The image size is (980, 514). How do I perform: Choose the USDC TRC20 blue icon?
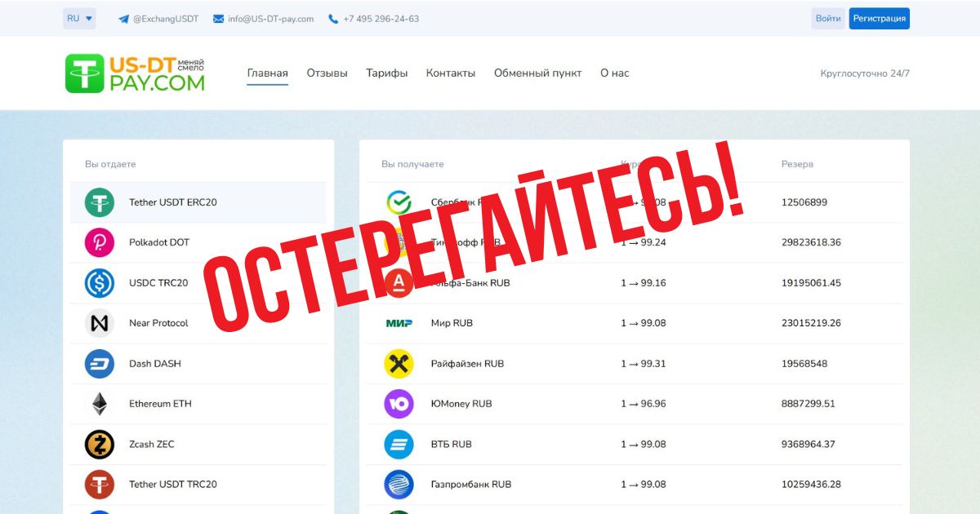100,283
